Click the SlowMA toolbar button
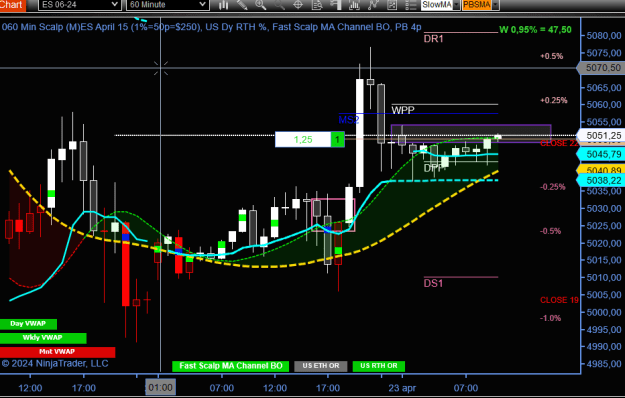 (x=437, y=5)
